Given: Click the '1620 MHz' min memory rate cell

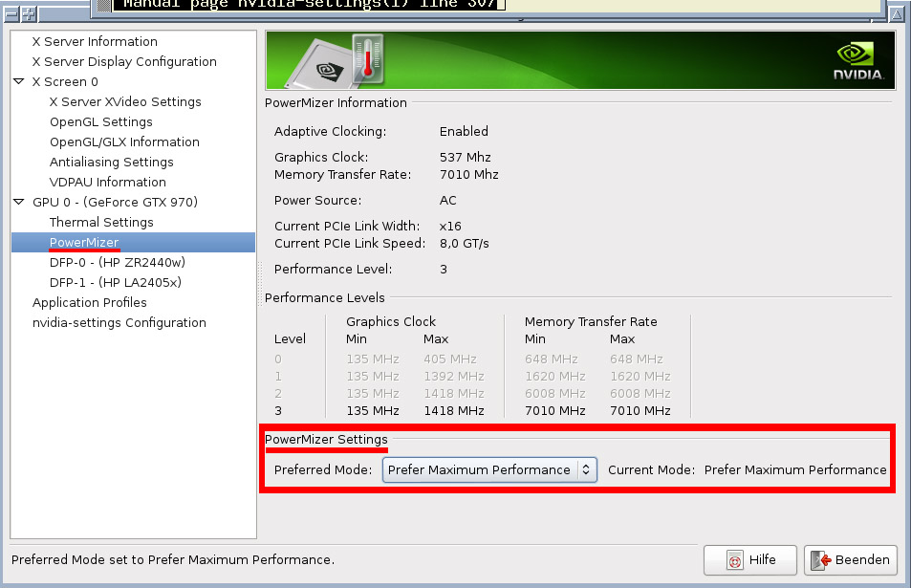Looking at the screenshot, I should 554,377.
